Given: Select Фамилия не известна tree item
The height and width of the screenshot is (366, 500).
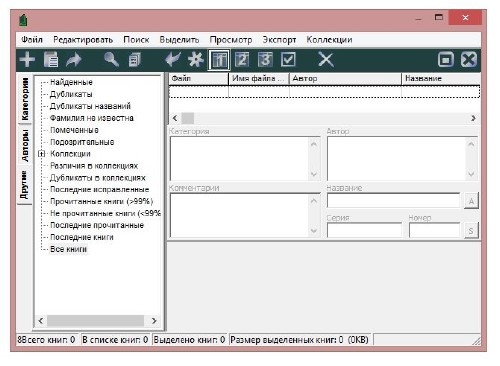Looking at the screenshot, I should (x=92, y=118).
